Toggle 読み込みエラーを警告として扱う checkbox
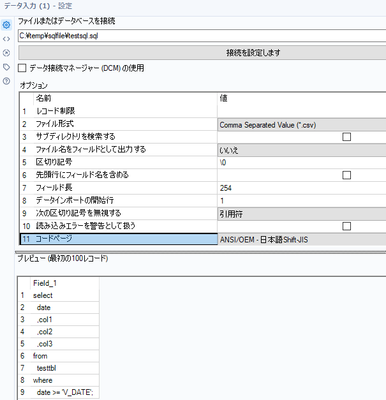The image size is (386, 400). pos(347,226)
